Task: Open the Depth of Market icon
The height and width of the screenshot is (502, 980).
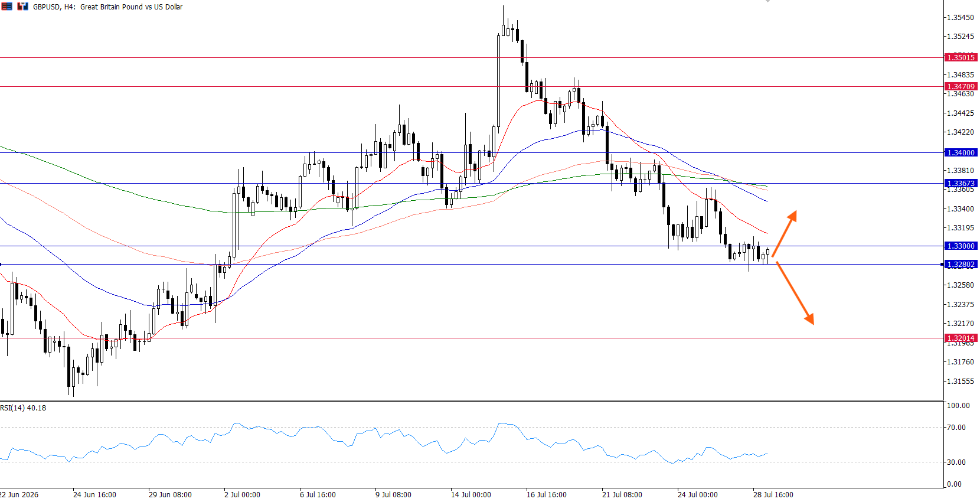Action: click(x=22, y=6)
